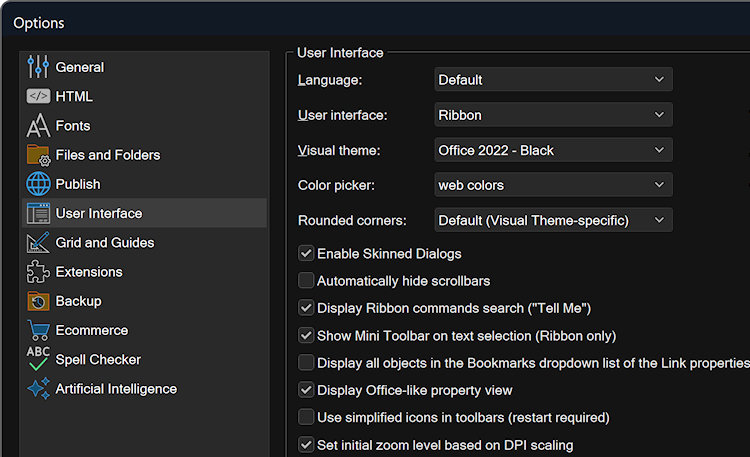Select the Publish globe icon
The width and height of the screenshot is (750, 457).
point(38,184)
